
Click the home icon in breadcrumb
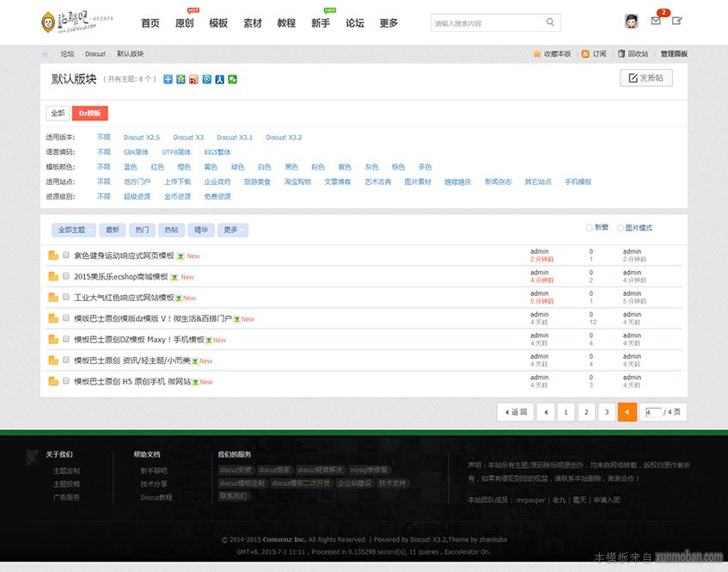[46, 54]
